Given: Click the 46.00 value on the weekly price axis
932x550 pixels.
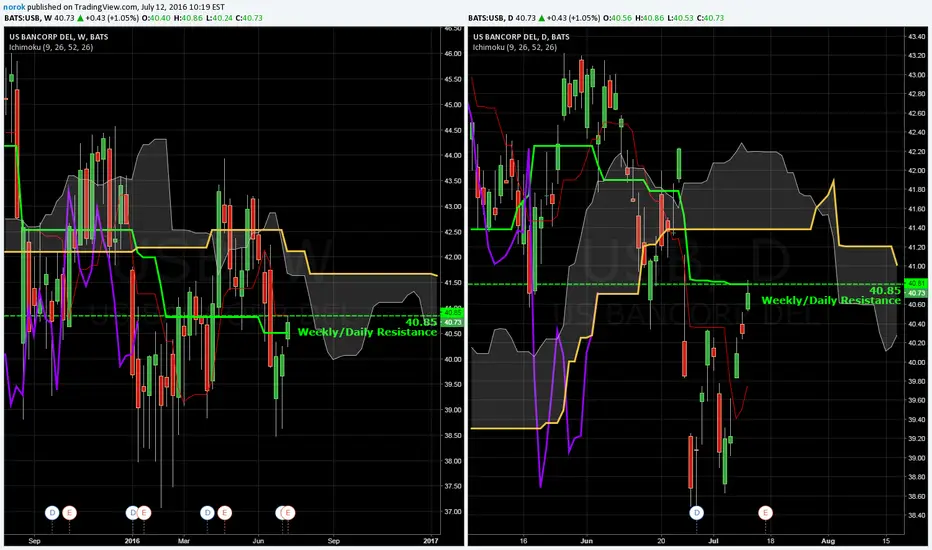Looking at the screenshot, I should tap(452, 54).
